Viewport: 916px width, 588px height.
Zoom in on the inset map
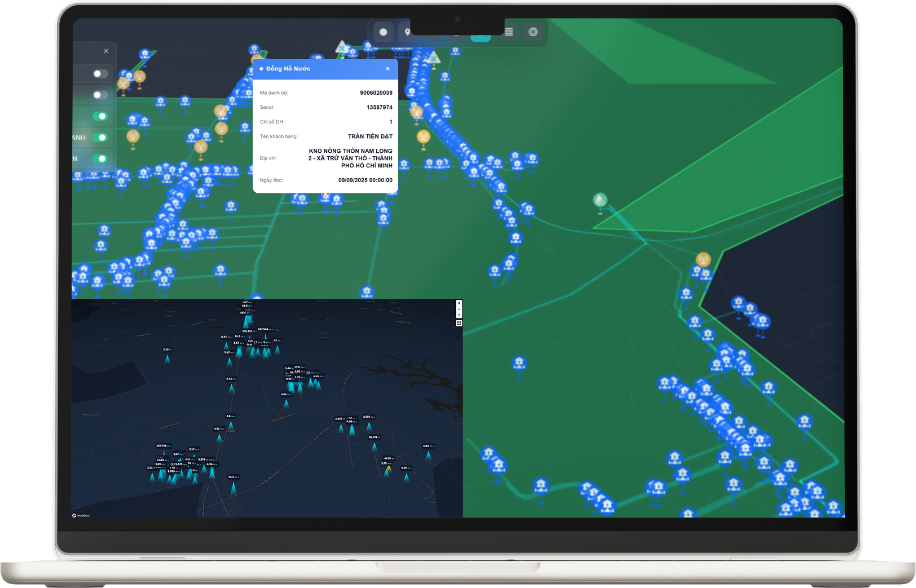pos(459,303)
